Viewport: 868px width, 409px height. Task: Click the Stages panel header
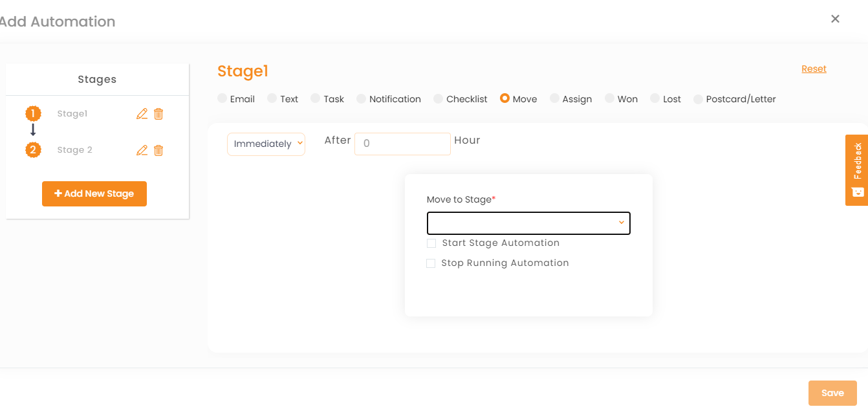97,80
